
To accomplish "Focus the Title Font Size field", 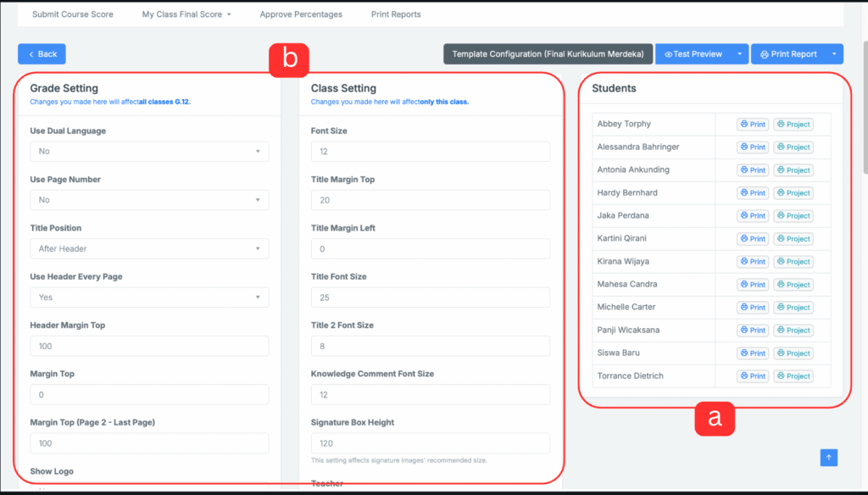I will (431, 298).
